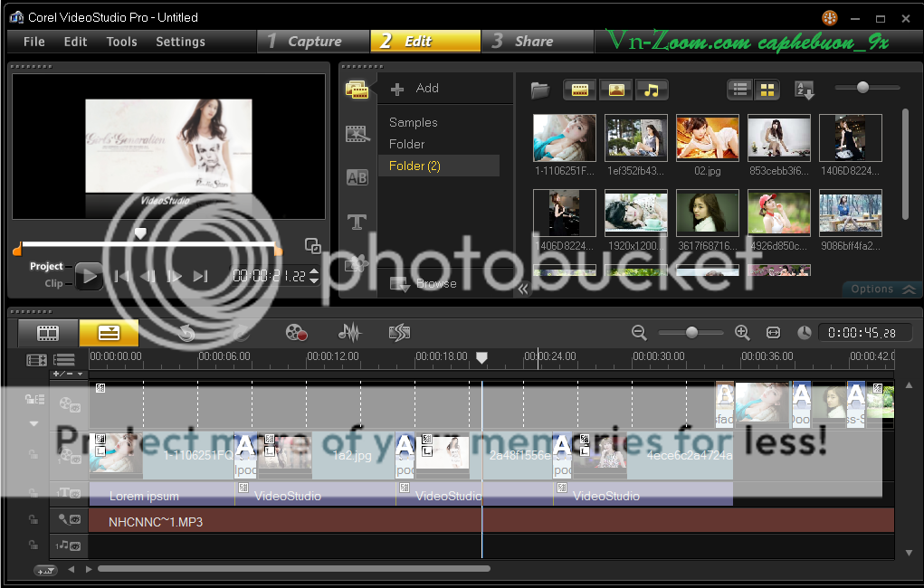924x588 pixels.
Task: Fit project in timeline window
Action: click(x=773, y=333)
